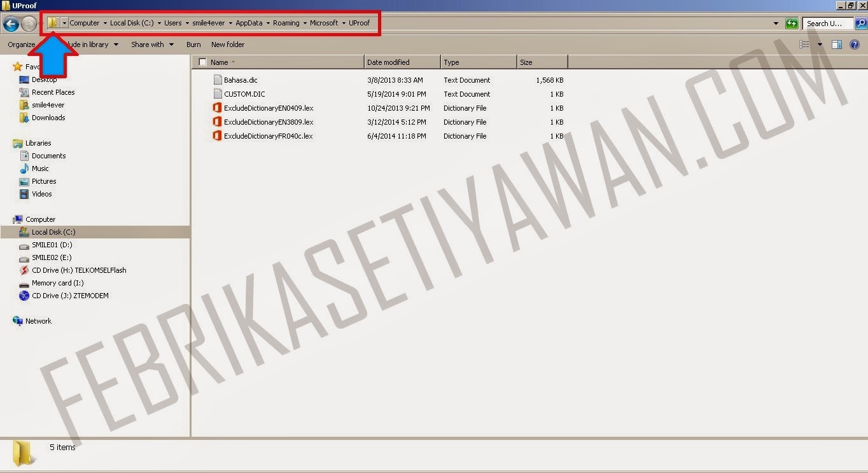The height and width of the screenshot is (473, 868).
Task: Click the address bar folder icon
Action: (x=53, y=23)
